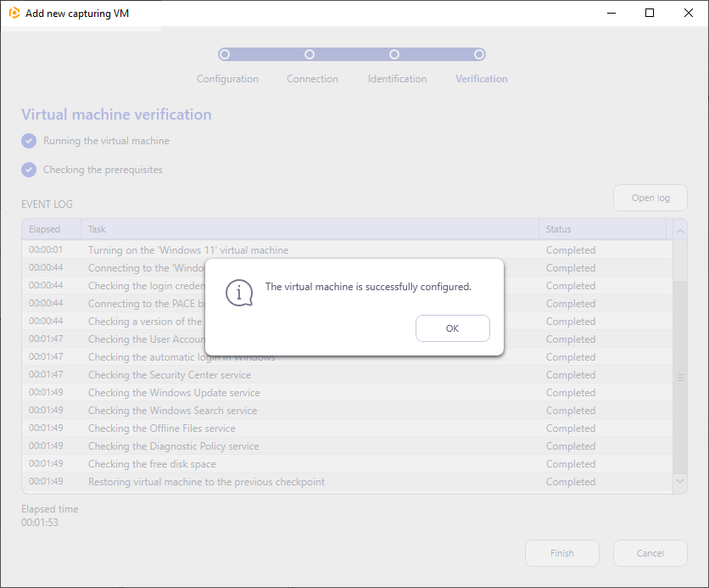This screenshot has height=588, width=709.
Task: Cancel the capturing VM wizard
Action: coord(650,553)
